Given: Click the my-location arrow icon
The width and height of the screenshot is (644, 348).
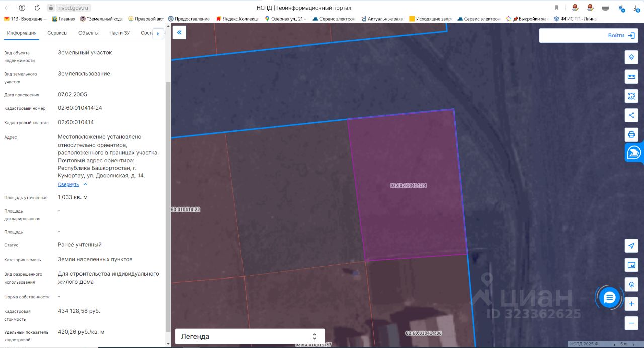Looking at the screenshot, I should [x=631, y=245].
